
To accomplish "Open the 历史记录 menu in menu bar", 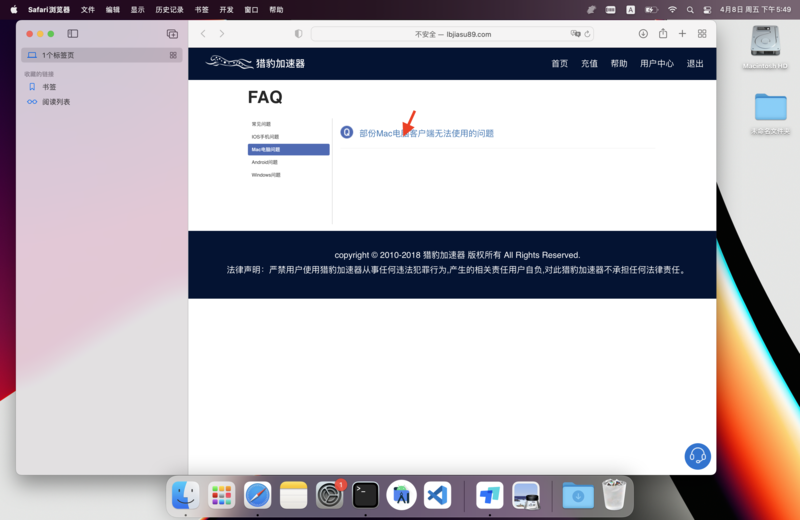I will (169, 9).
